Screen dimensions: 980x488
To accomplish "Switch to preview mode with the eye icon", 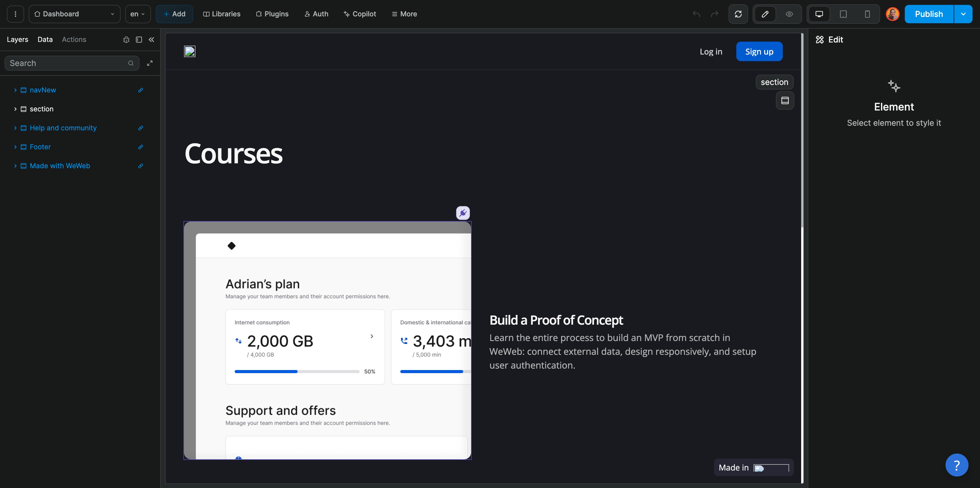I will point(789,14).
